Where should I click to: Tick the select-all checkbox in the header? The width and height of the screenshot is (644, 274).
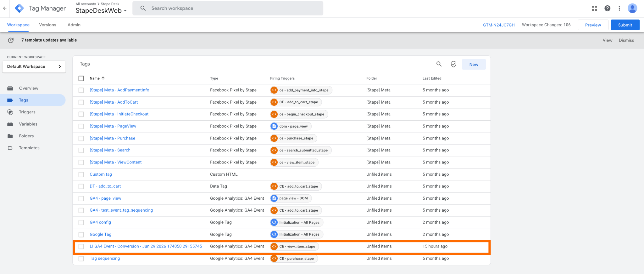pyautogui.click(x=81, y=78)
